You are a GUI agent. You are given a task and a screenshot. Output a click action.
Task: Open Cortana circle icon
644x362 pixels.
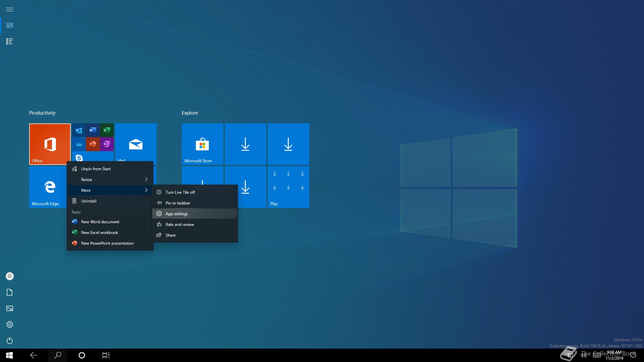(x=82, y=355)
